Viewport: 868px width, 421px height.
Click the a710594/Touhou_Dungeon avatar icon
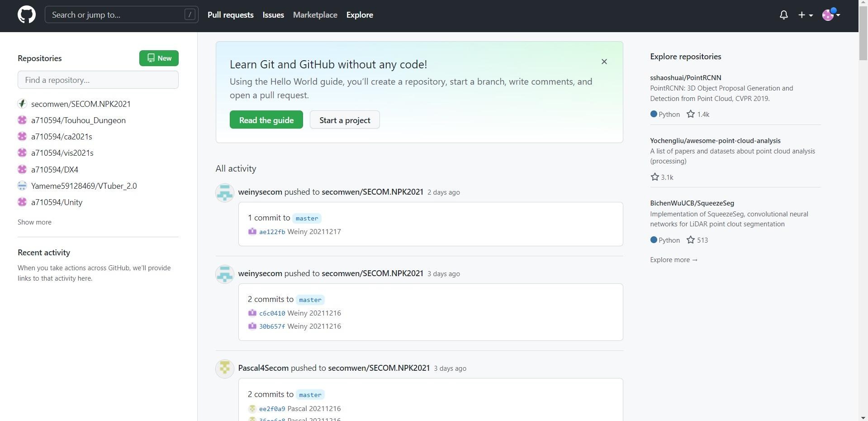coord(22,120)
